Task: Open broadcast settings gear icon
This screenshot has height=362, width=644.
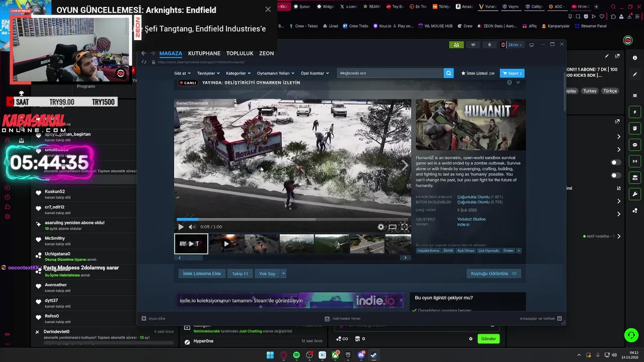Action: point(509,82)
